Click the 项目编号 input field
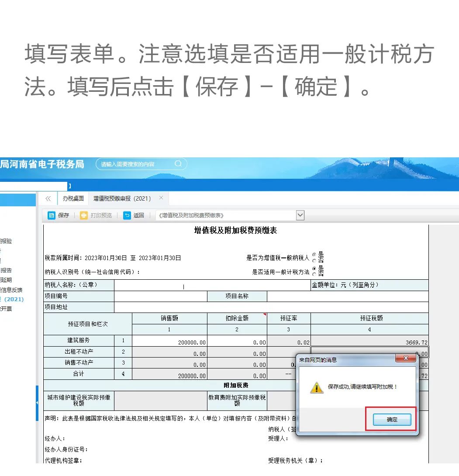Image resolution: width=459 pixels, height=476 pixels. click(160, 296)
